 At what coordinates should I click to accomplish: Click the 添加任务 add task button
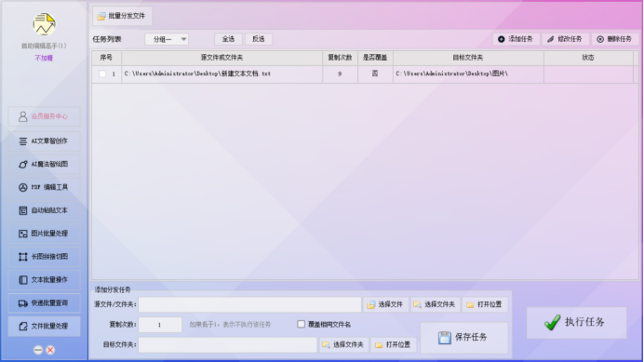coord(516,39)
